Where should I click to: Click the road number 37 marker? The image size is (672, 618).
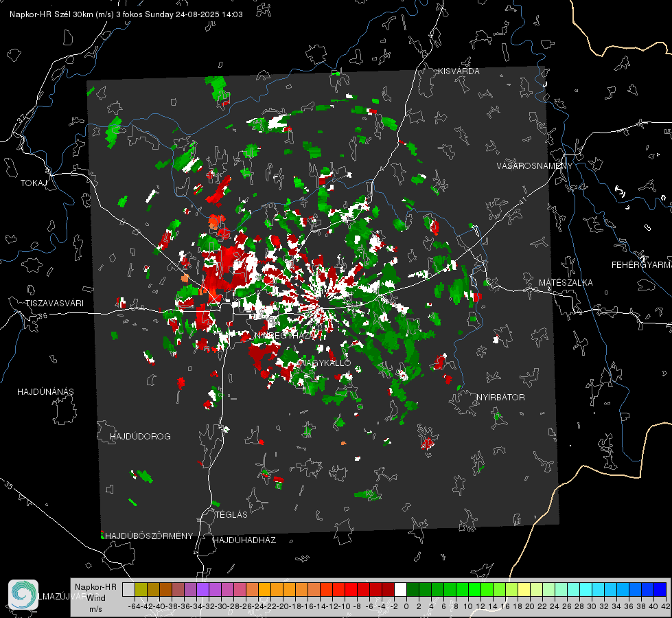(22, 117)
